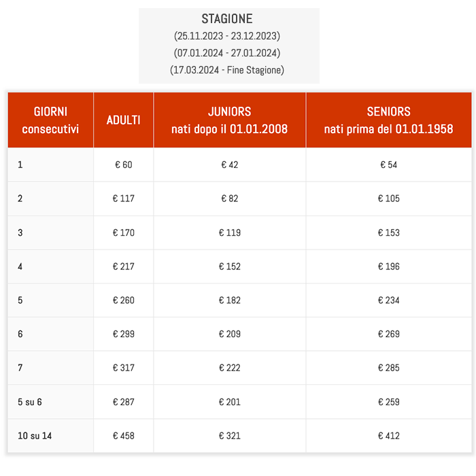Click the '17.03.2024 - Fine Stagione' line
Screen dimensions: 476x476
[227, 70]
